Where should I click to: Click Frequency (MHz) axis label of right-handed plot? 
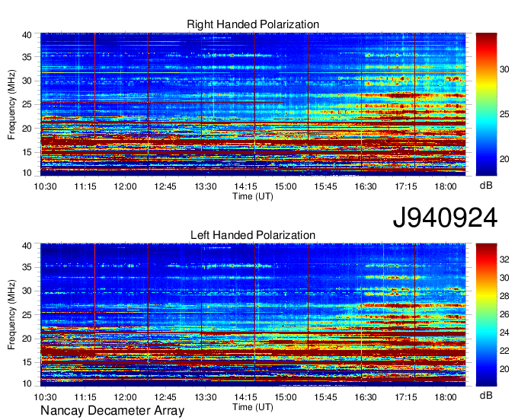11,104
